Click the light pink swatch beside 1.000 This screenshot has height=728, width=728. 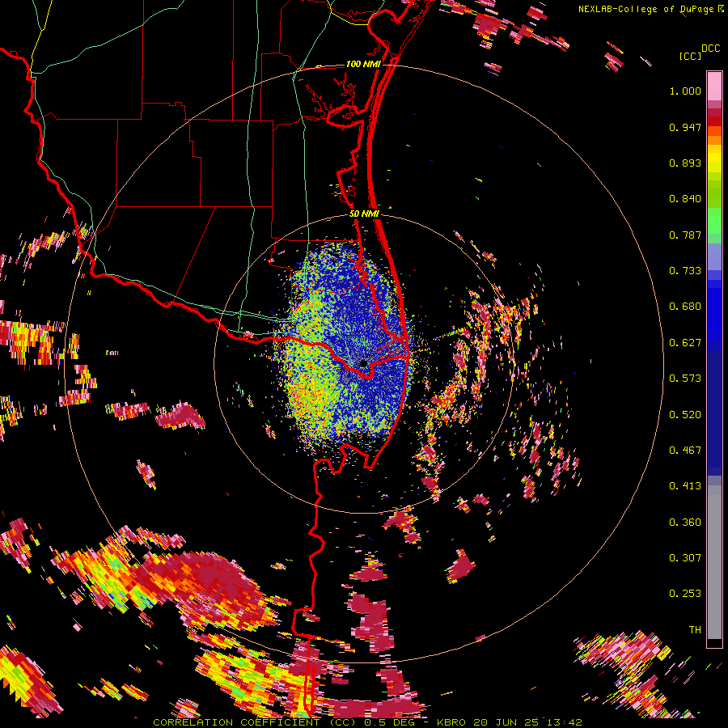[714, 87]
